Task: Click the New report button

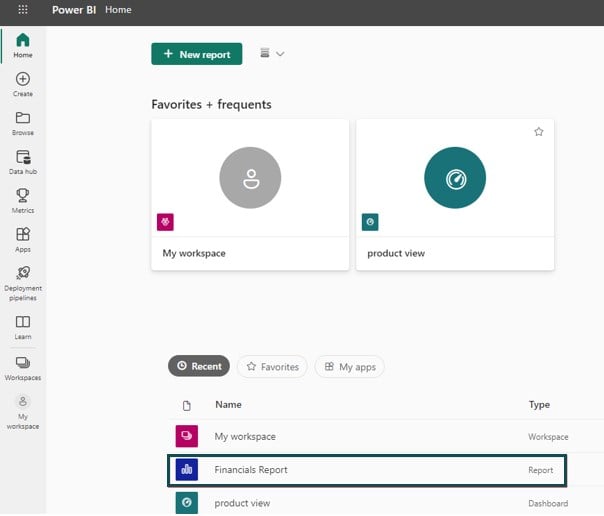Action: click(x=196, y=54)
